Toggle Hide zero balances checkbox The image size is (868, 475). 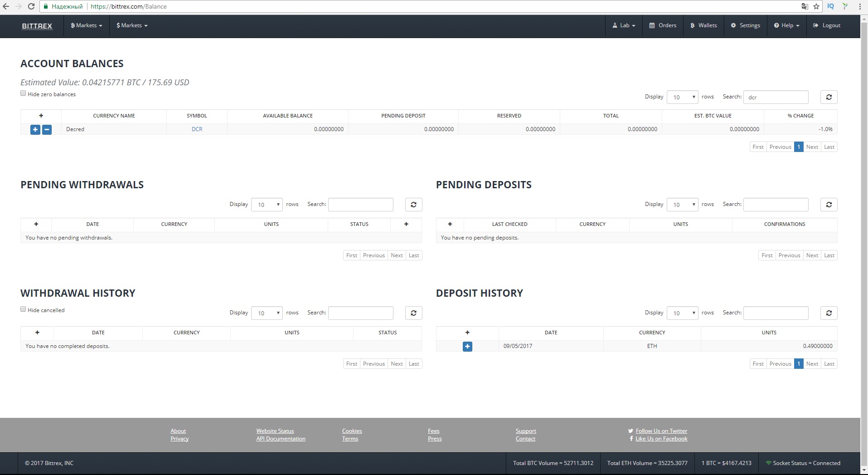click(x=23, y=93)
